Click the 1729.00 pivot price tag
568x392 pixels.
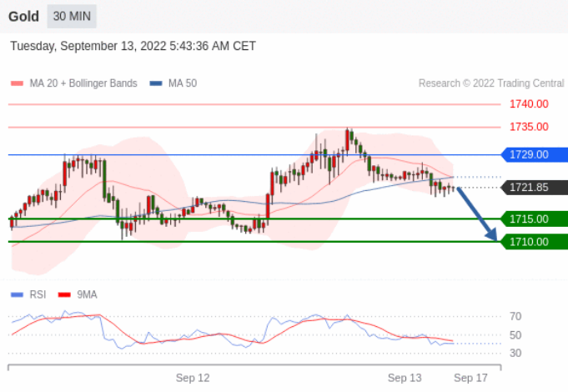(535, 154)
